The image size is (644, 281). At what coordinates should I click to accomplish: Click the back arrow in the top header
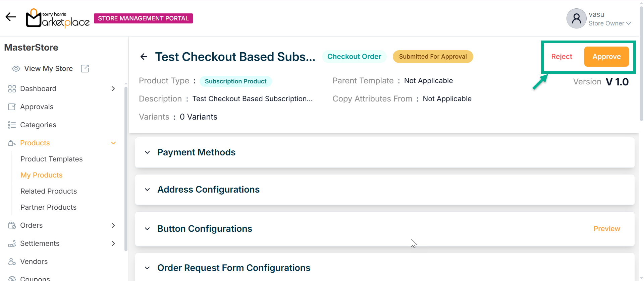pos(11,17)
